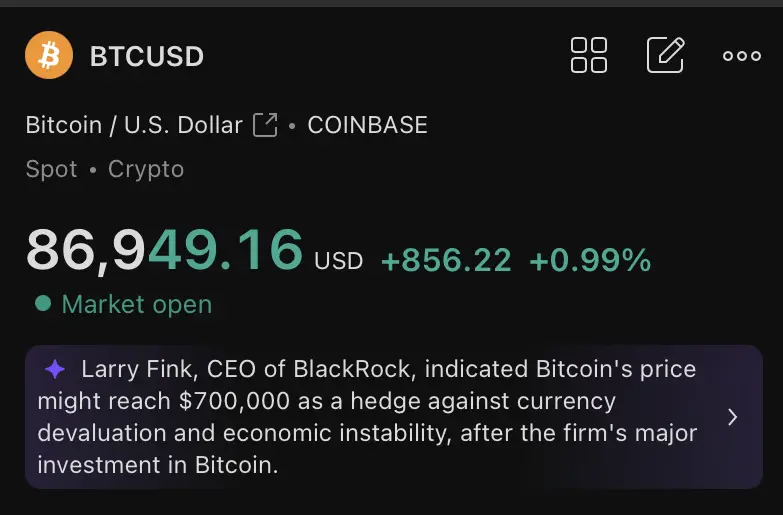Screen dimensions: 783x515
Task: Click the '$700,000' text in the news card
Action: [234, 401]
